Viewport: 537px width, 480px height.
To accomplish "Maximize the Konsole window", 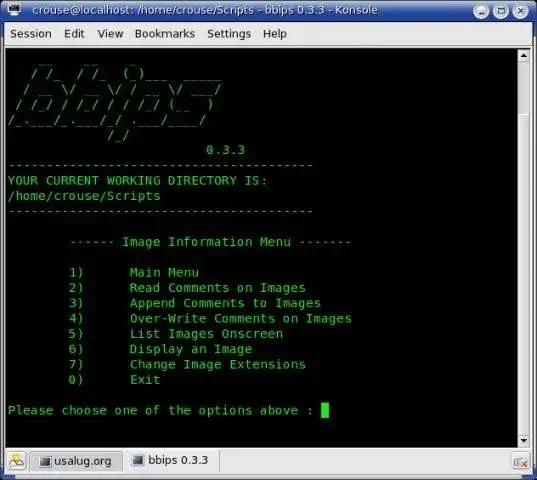I will click(501, 11).
